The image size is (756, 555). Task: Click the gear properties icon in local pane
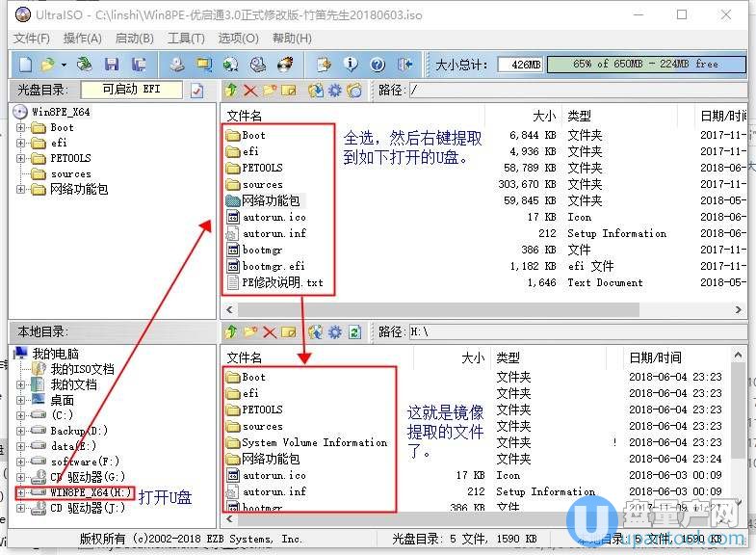(335, 332)
